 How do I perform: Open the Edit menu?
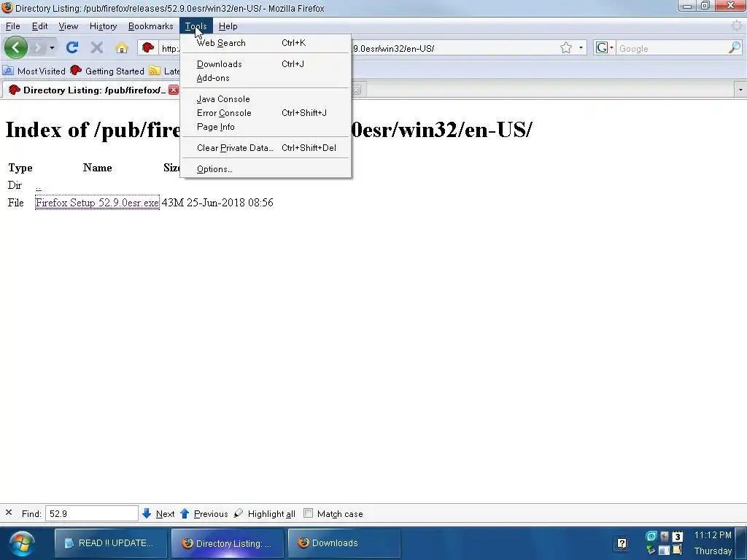(39, 26)
